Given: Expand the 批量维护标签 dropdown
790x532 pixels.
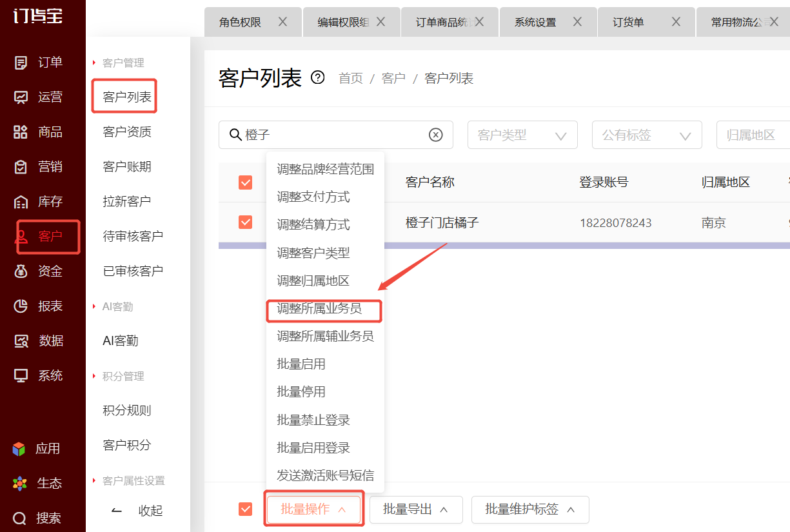Looking at the screenshot, I should pyautogui.click(x=530, y=509).
